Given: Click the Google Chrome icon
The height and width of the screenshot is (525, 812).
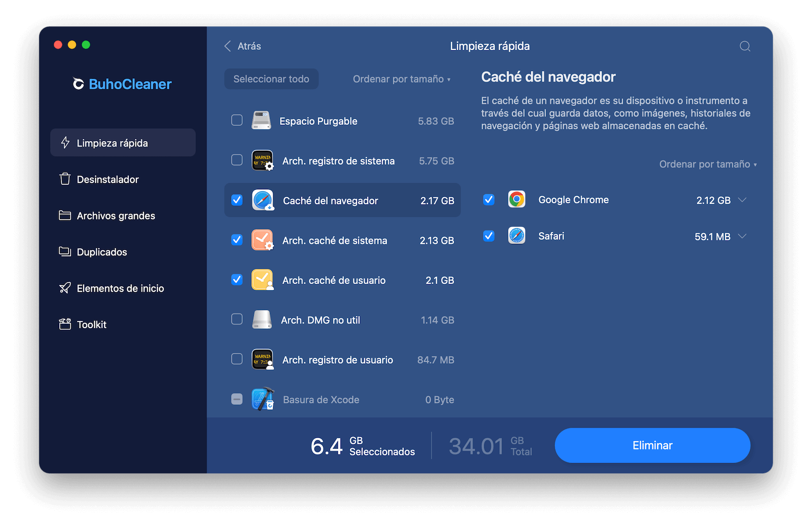Looking at the screenshot, I should click(517, 199).
